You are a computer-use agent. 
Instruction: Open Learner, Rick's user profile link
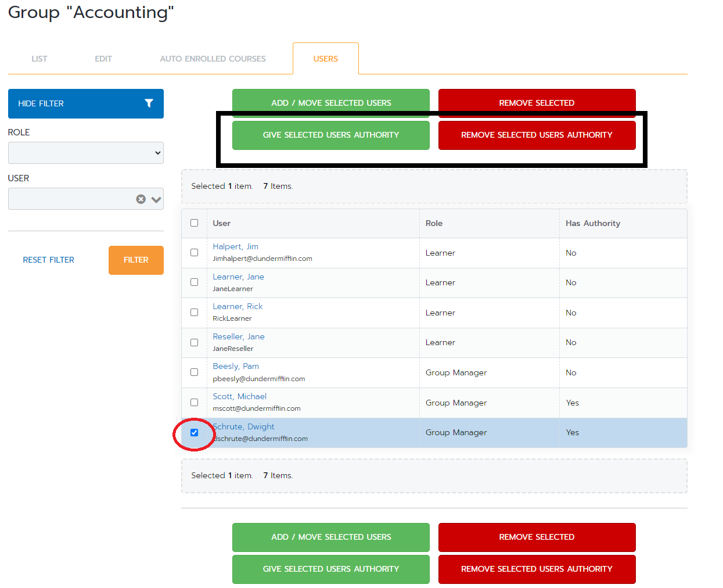(x=237, y=306)
